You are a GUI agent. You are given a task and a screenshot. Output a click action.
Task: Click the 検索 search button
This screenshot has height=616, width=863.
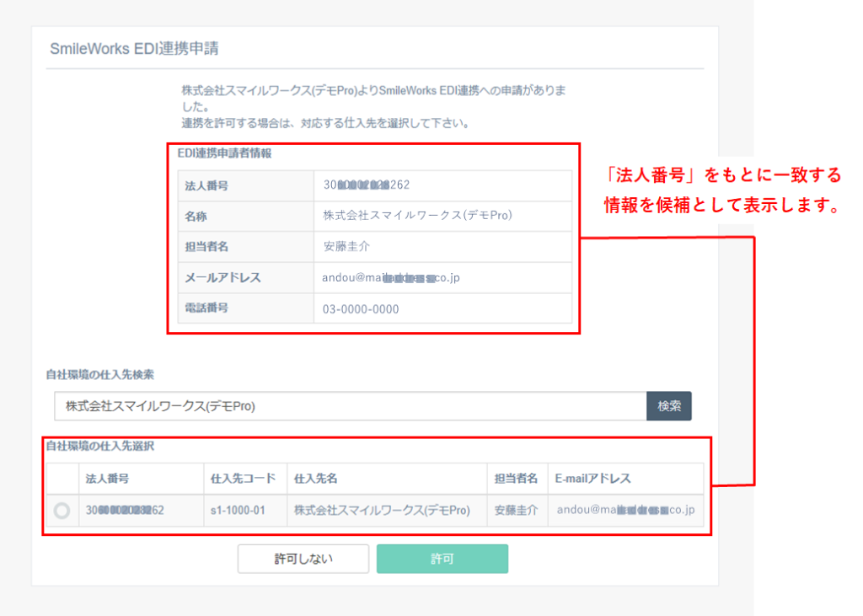click(668, 406)
